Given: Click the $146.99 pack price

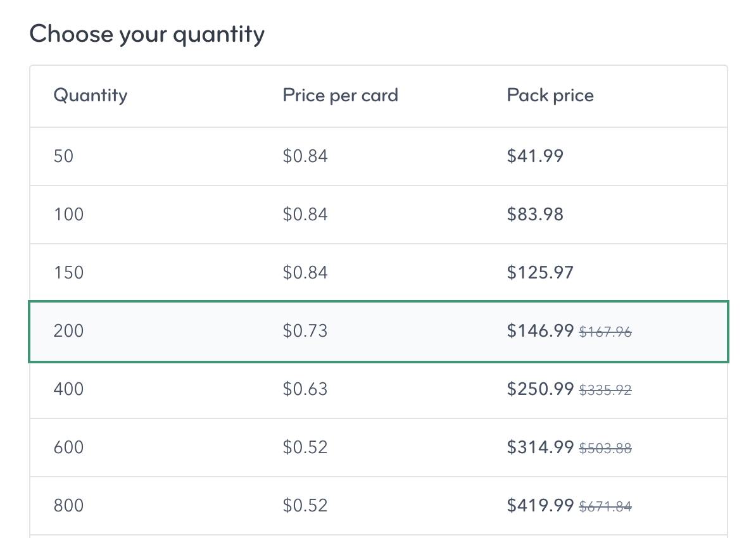Looking at the screenshot, I should [x=540, y=331].
